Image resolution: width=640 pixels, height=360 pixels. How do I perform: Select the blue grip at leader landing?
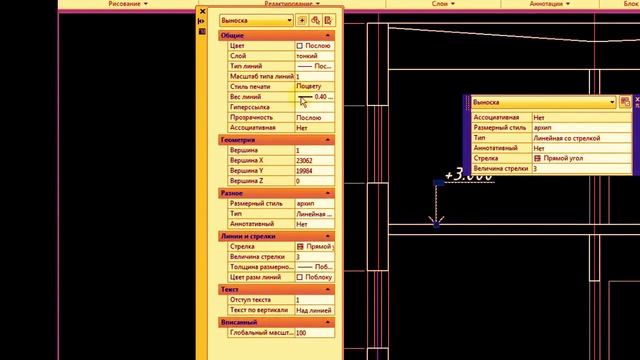coord(438,182)
